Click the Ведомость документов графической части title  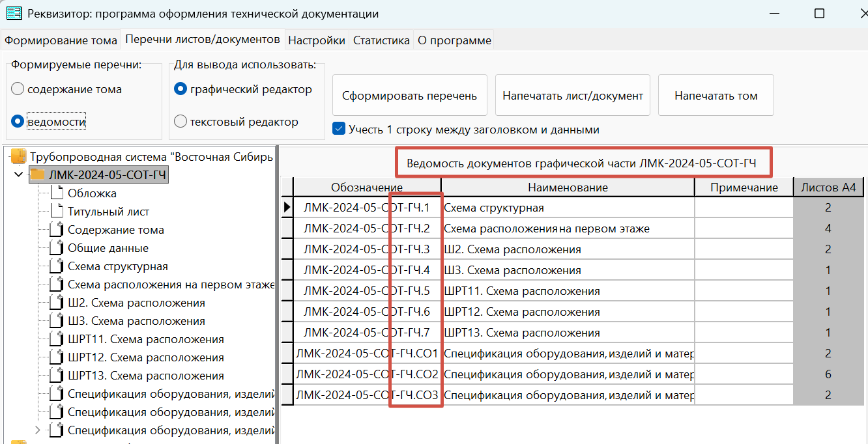pos(581,163)
